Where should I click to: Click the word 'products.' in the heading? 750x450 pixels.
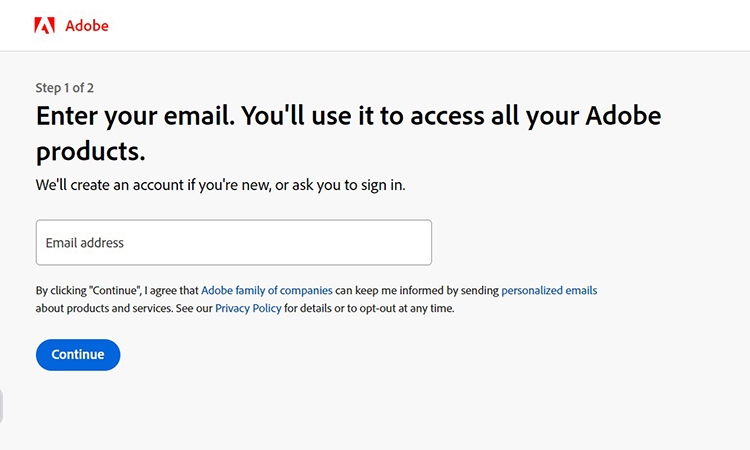click(x=91, y=151)
